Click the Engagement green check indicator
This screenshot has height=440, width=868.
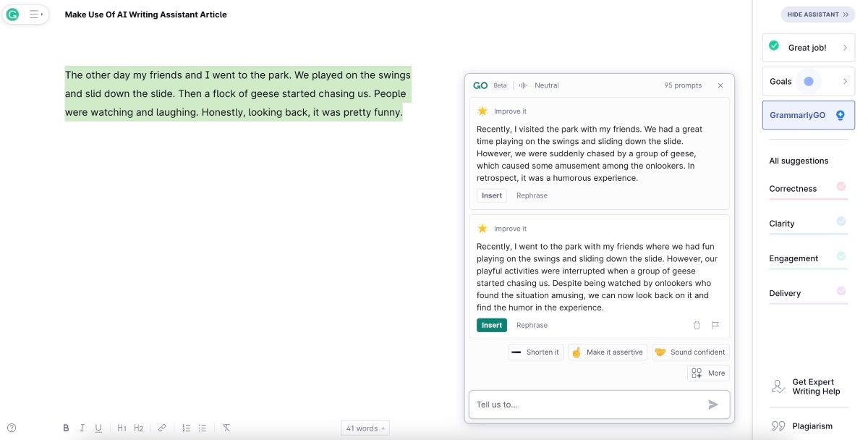[841, 256]
